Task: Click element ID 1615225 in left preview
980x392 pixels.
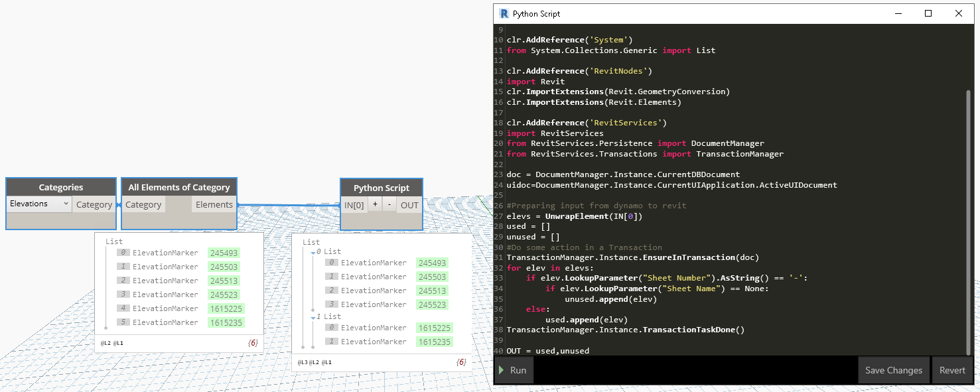Action: click(226, 308)
